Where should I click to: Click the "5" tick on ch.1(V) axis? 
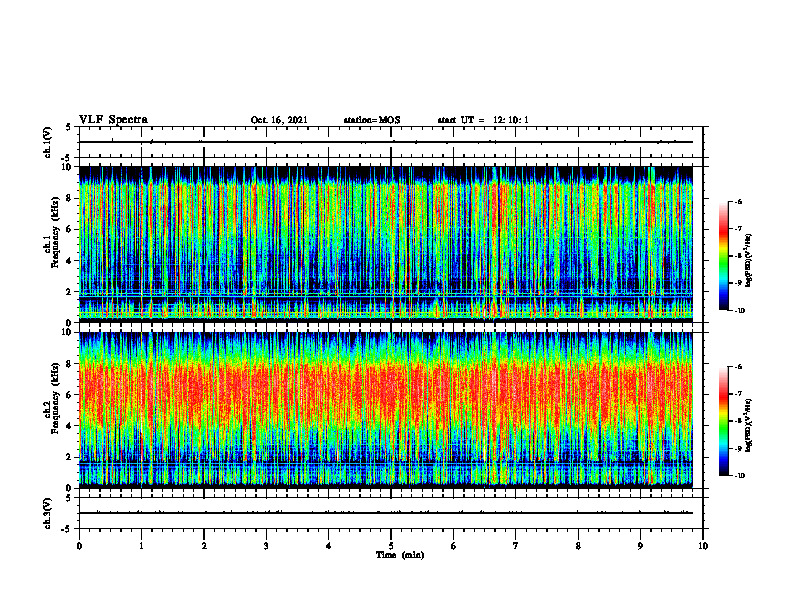[70, 128]
